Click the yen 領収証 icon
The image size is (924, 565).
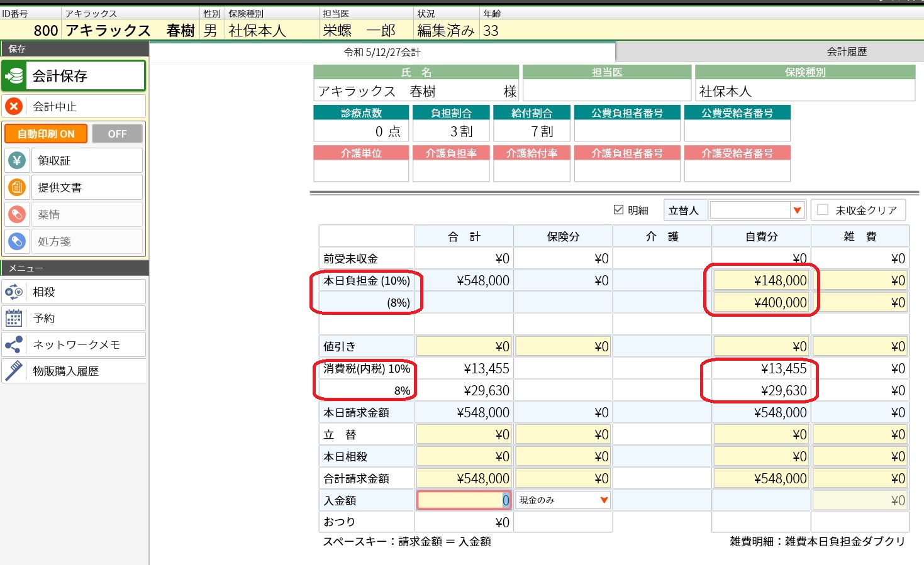pos(17,161)
